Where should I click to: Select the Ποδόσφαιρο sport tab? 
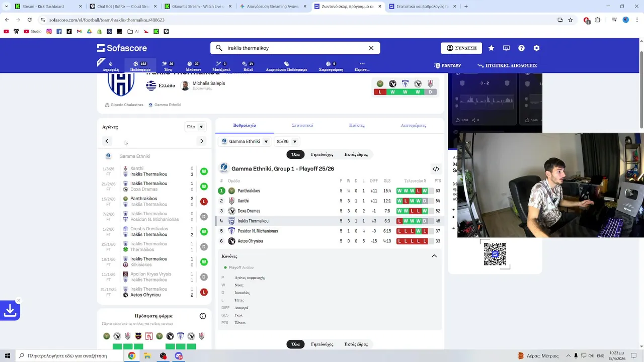(140, 66)
